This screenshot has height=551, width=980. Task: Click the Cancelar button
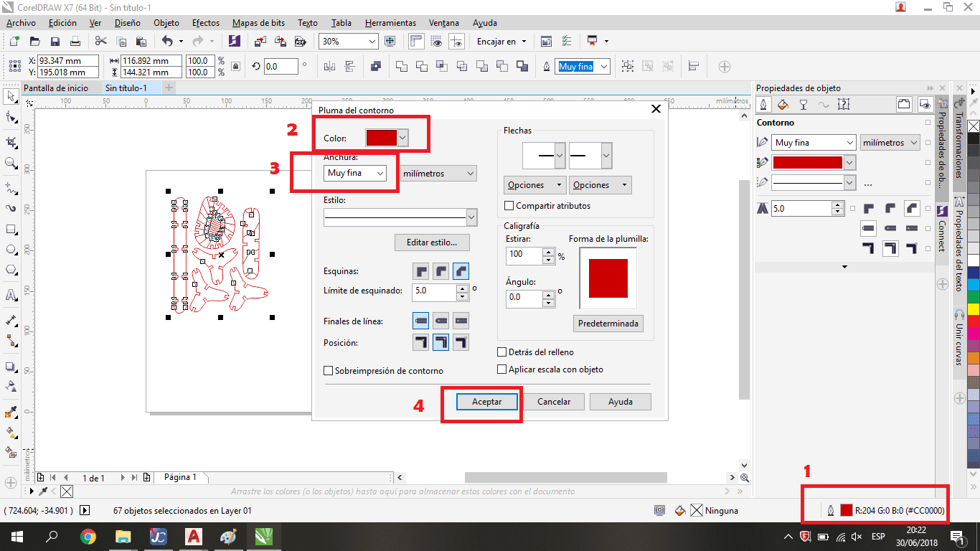point(554,402)
